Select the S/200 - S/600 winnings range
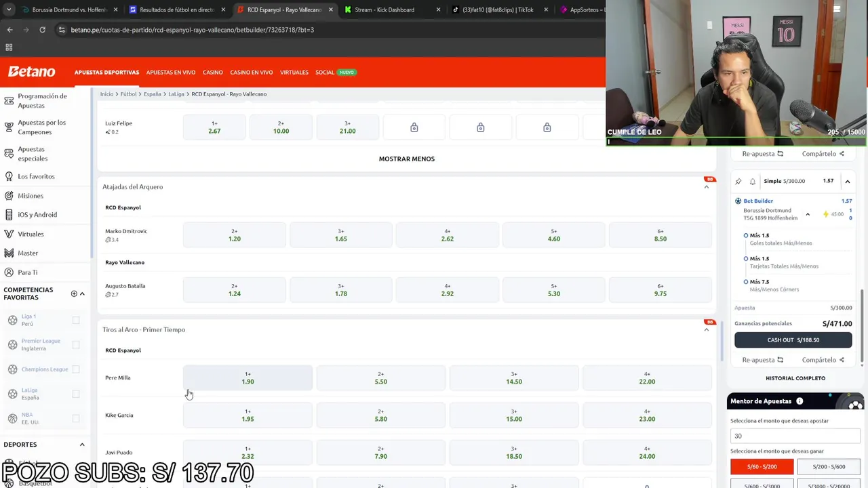 (829, 466)
